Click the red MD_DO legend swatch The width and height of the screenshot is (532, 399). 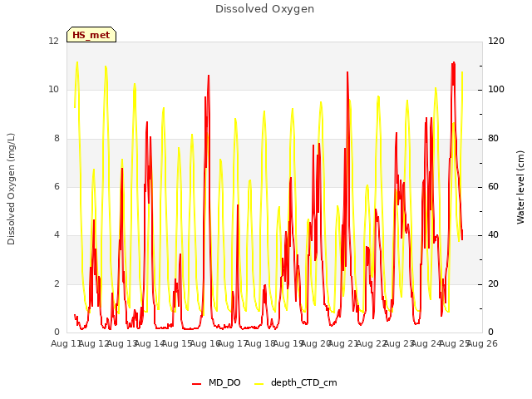196,384
